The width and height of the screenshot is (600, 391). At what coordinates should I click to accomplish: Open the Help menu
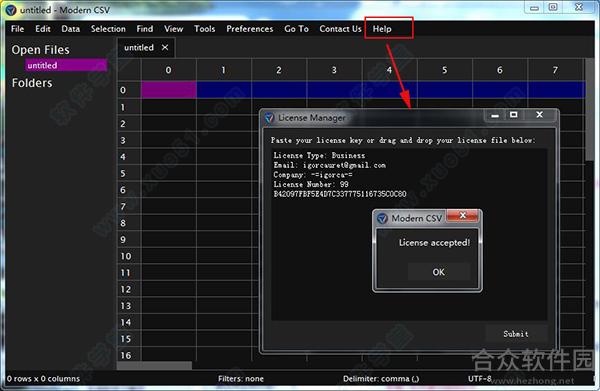tap(382, 29)
